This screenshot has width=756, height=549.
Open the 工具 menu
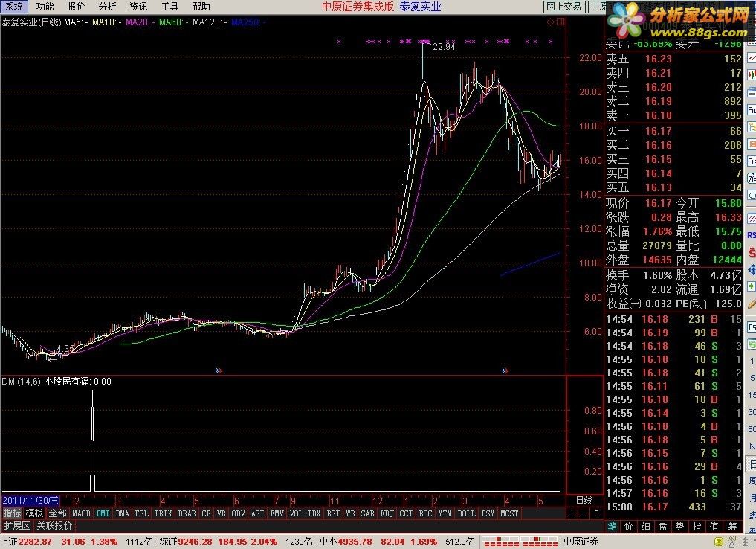[169, 6]
